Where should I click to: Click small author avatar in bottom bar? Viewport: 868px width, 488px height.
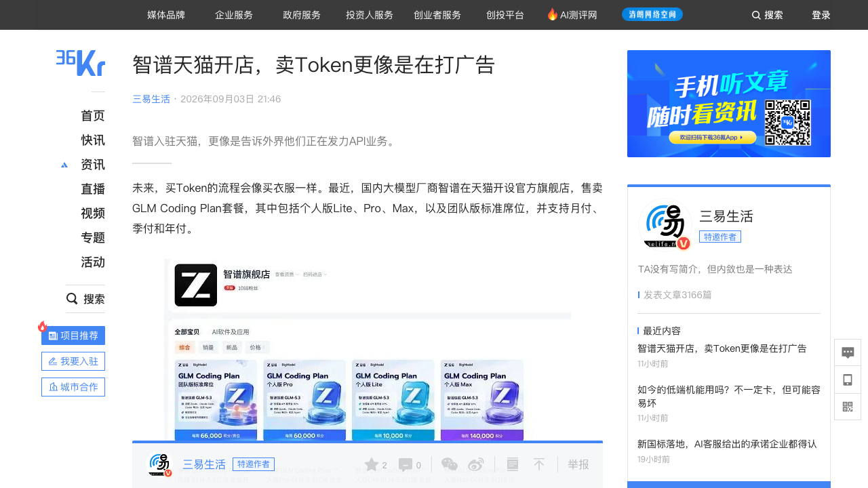pyautogui.click(x=159, y=464)
